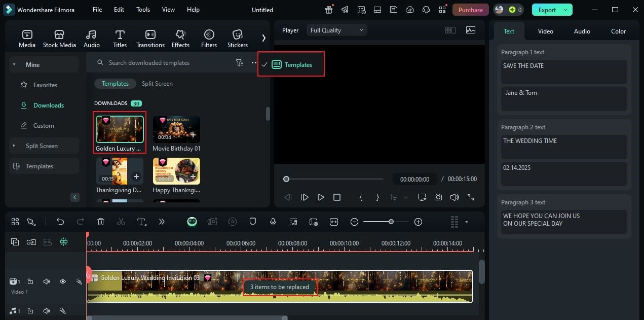Viewport: 644px width, 320px height.
Task: Click the cloud upload icon
Action: (x=410, y=10)
